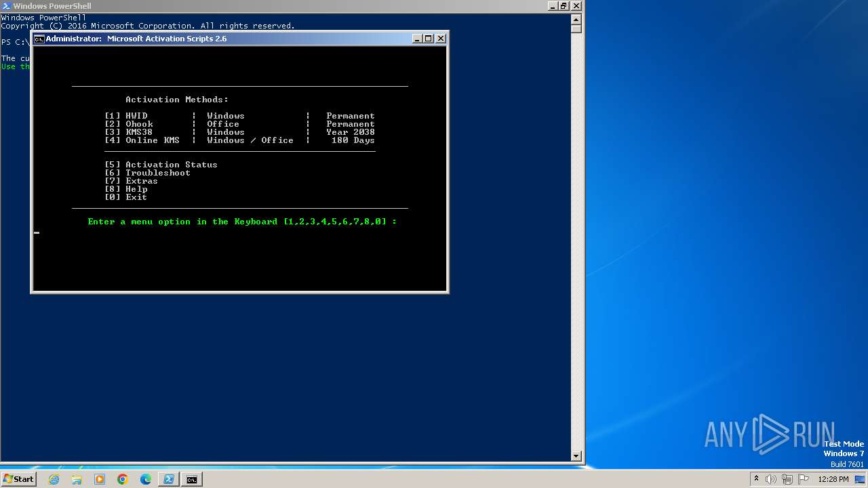Click the PowerShell scrollbar down arrow
Viewport: 868px width, 488px height.
pyautogui.click(x=576, y=456)
